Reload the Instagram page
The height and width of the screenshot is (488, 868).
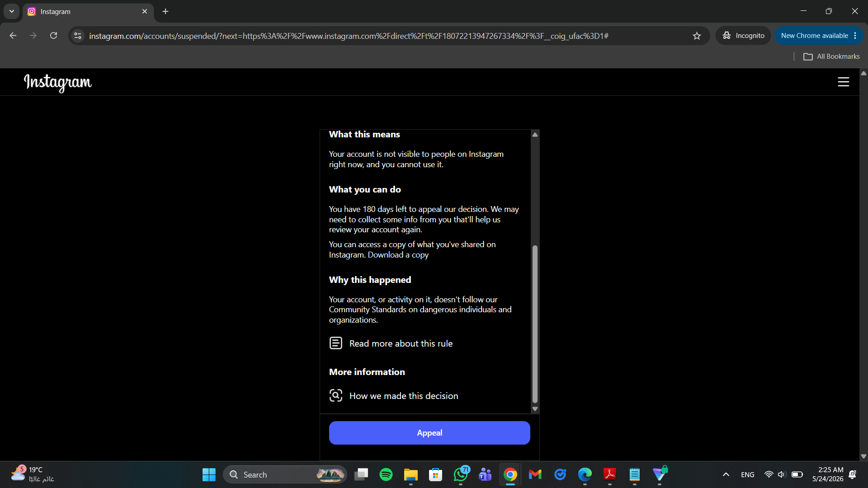point(53,36)
